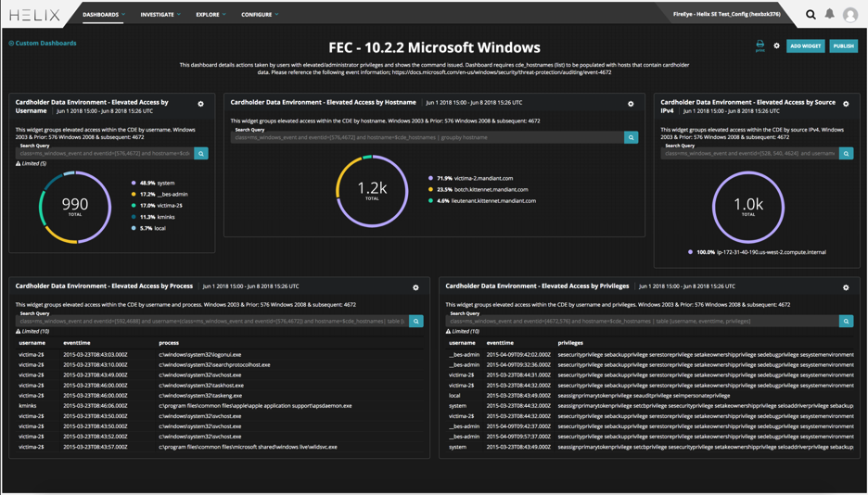The width and height of the screenshot is (868, 495).
Task: Select apsdaemon.exe process row
Action: pos(220,406)
